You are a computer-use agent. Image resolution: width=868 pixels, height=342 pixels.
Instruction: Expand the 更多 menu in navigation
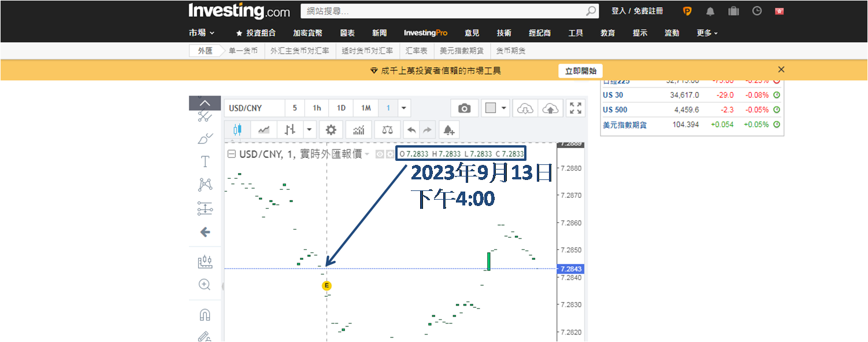(x=707, y=33)
